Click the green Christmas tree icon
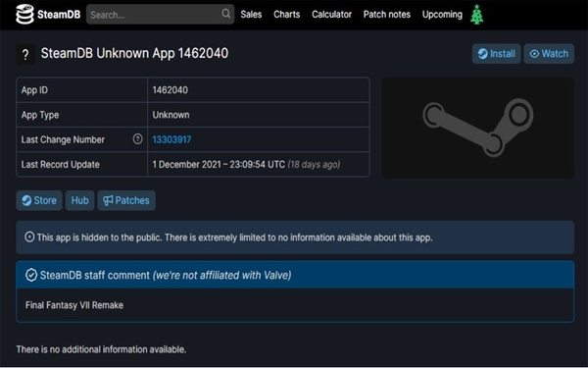 (x=476, y=15)
